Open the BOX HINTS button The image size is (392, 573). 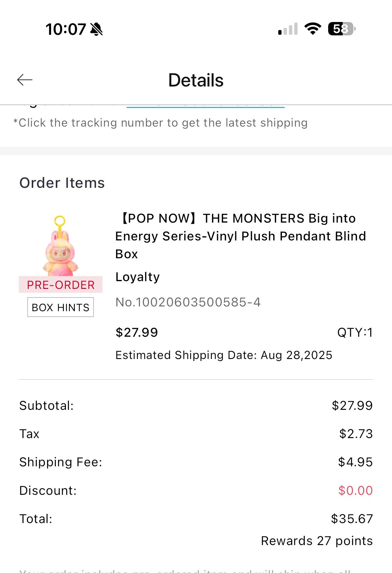pyautogui.click(x=61, y=307)
